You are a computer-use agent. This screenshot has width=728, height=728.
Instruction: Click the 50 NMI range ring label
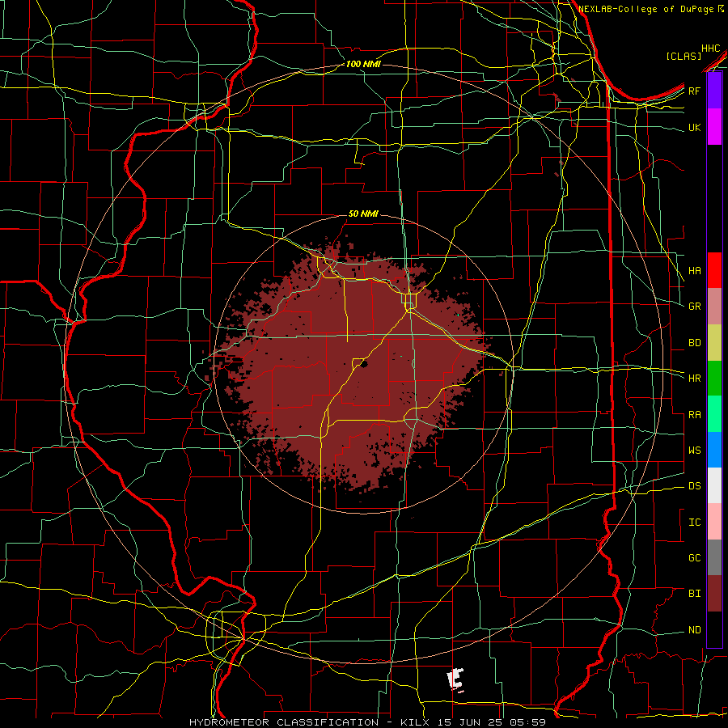coord(363,214)
